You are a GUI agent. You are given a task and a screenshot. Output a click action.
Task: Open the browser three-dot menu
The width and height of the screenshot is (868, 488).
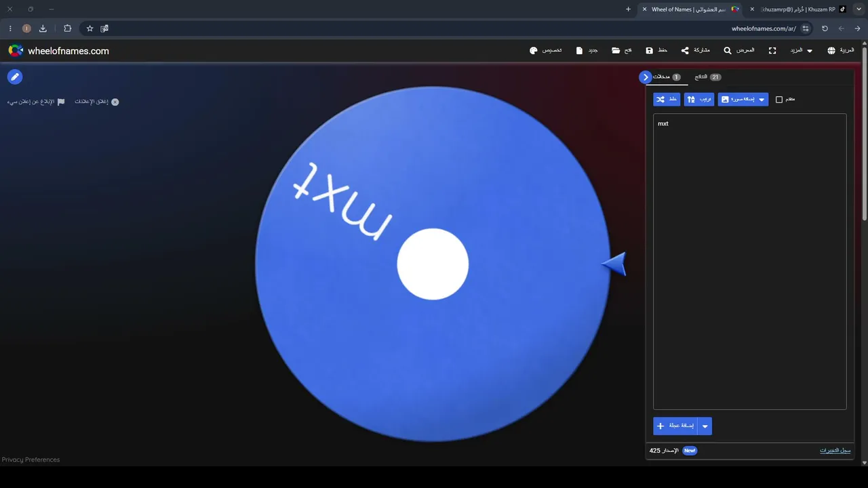pyautogui.click(x=10, y=28)
